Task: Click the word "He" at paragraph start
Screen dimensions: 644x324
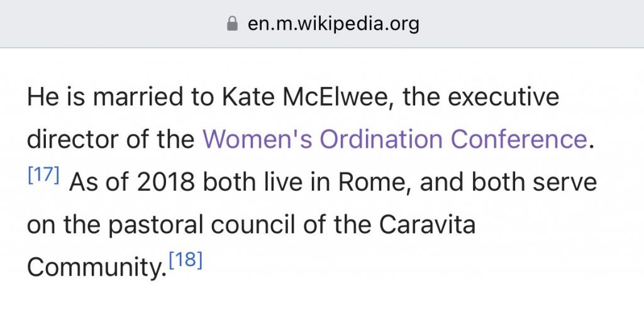Action: point(42,98)
